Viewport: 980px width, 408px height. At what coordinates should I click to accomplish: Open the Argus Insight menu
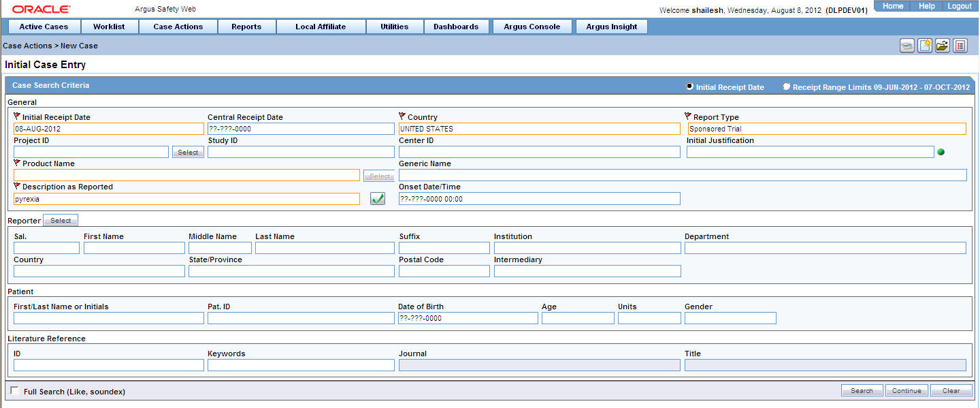click(612, 27)
